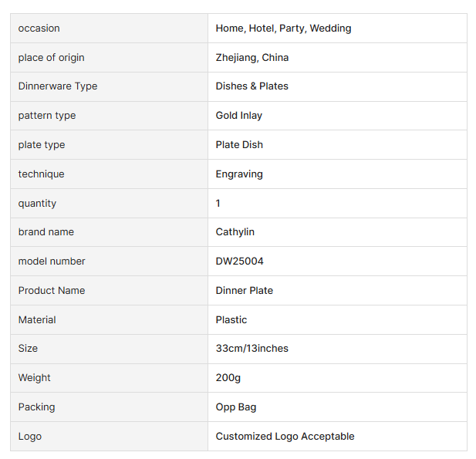Select the 'Dishes & Plates' value
476x459 pixels.
[x=252, y=86]
